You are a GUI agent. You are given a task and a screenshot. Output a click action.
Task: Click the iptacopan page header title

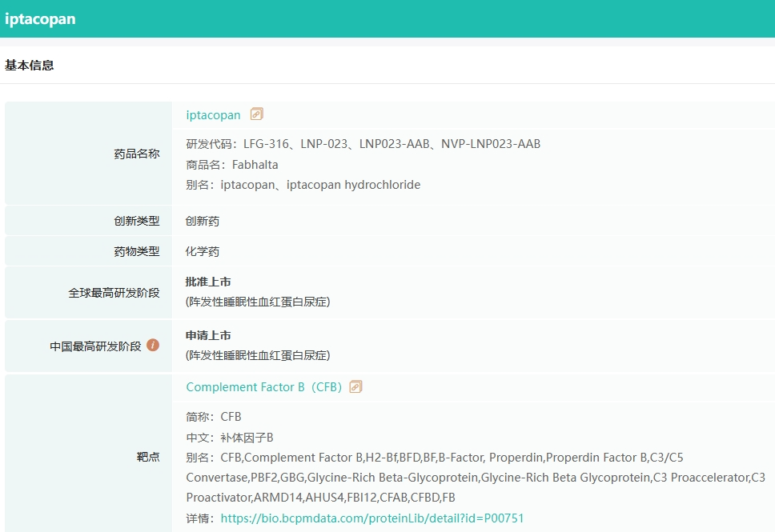(40, 18)
